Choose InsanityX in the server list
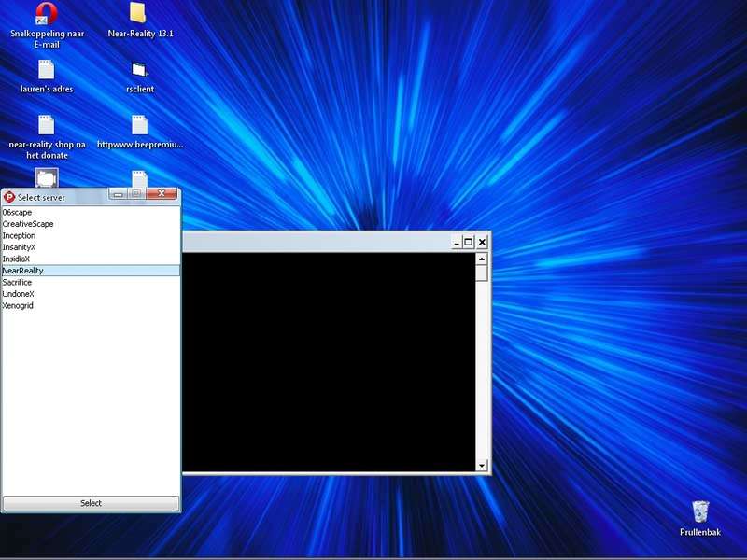 tap(91, 247)
